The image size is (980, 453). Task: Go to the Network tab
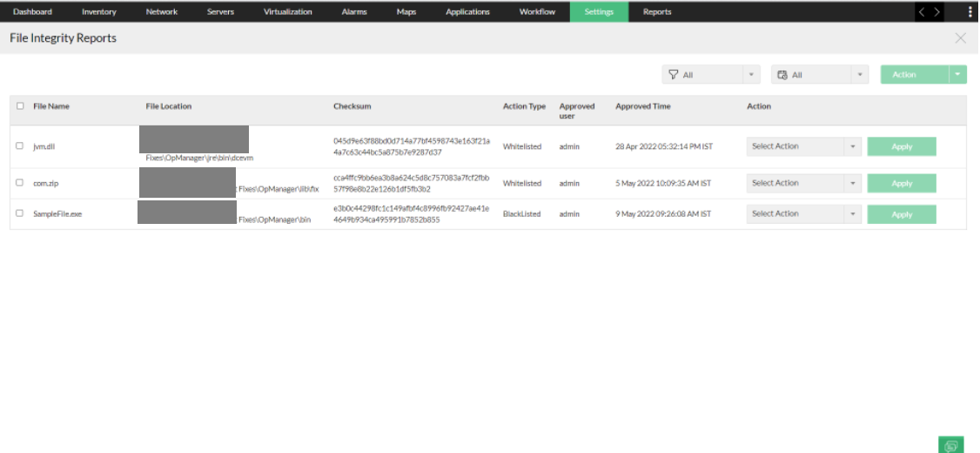[x=162, y=11]
